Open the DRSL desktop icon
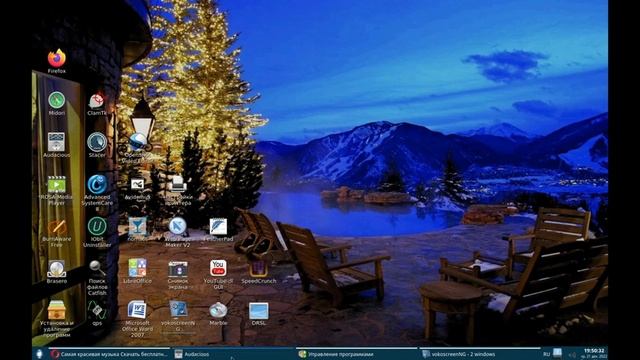 click(259, 311)
